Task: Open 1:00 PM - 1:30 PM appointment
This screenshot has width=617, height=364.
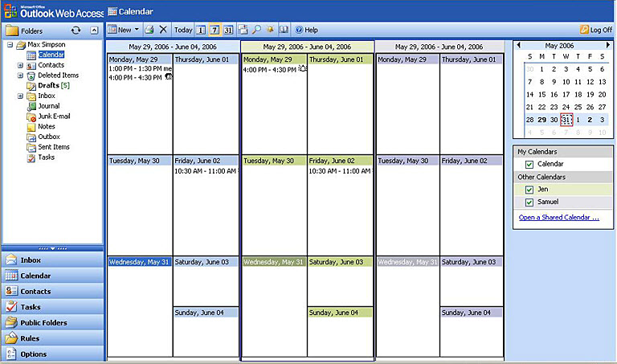Action: (x=140, y=68)
